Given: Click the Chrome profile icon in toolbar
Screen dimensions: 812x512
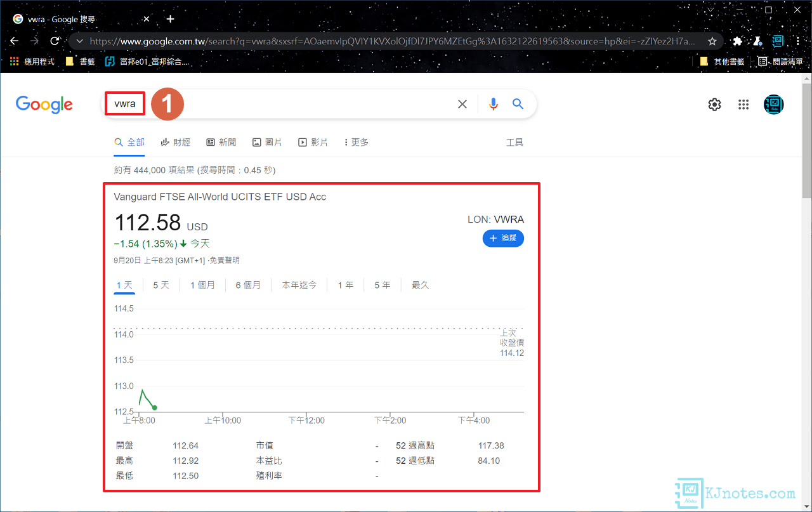Looking at the screenshot, I should tap(778, 41).
